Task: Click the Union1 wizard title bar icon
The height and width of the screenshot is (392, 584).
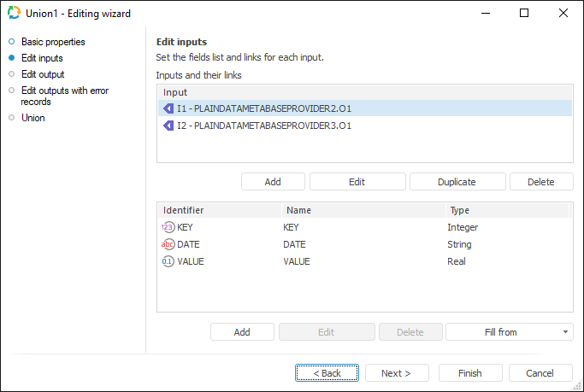Action: click(x=13, y=13)
